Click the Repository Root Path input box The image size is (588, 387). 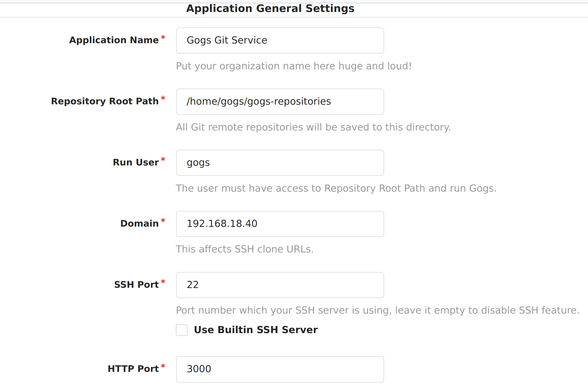click(280, 101)
